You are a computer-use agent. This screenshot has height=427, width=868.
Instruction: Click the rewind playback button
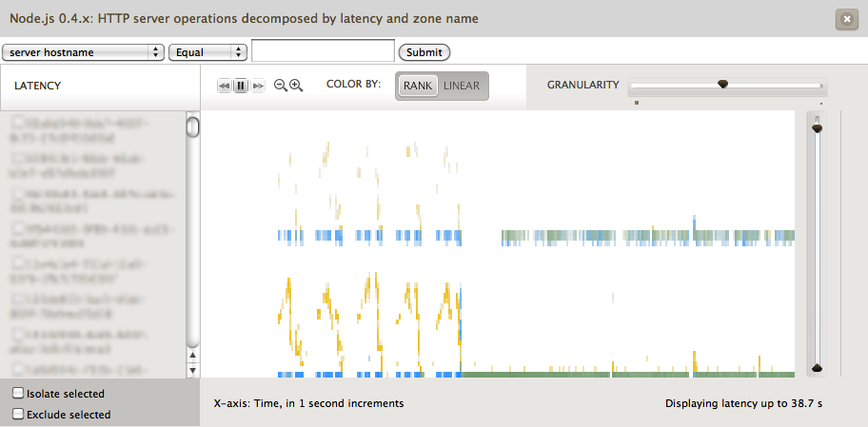pyautogui.click(x=225, y=86)
